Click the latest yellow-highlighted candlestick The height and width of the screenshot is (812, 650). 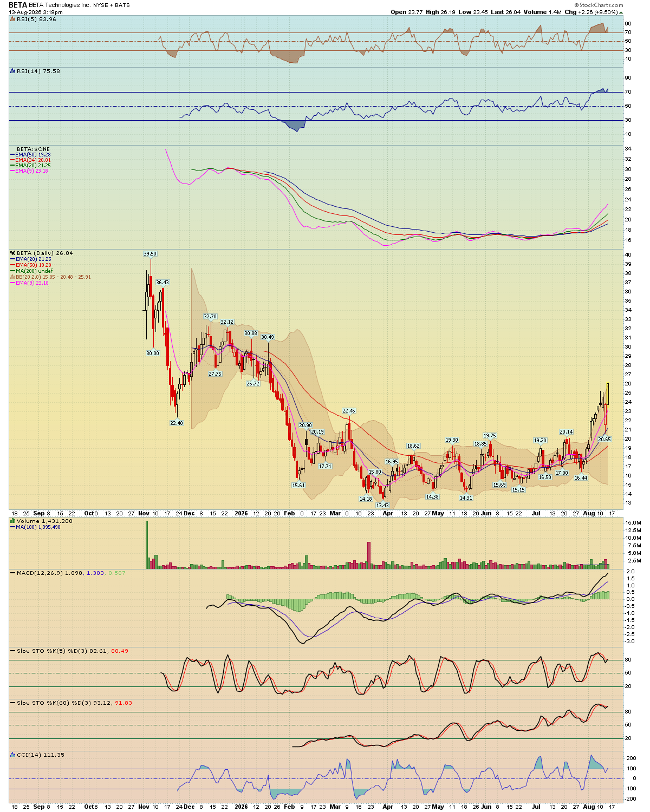(x=608, y=395)
